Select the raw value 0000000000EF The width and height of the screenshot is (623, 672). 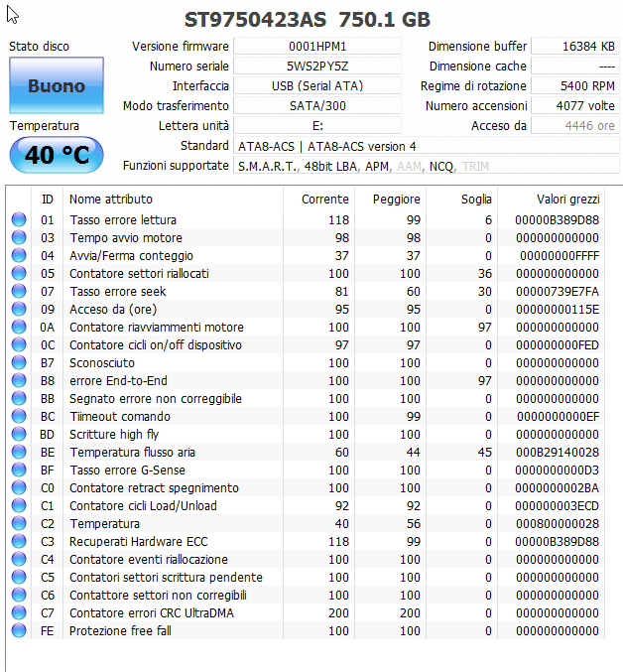point(558,416)
